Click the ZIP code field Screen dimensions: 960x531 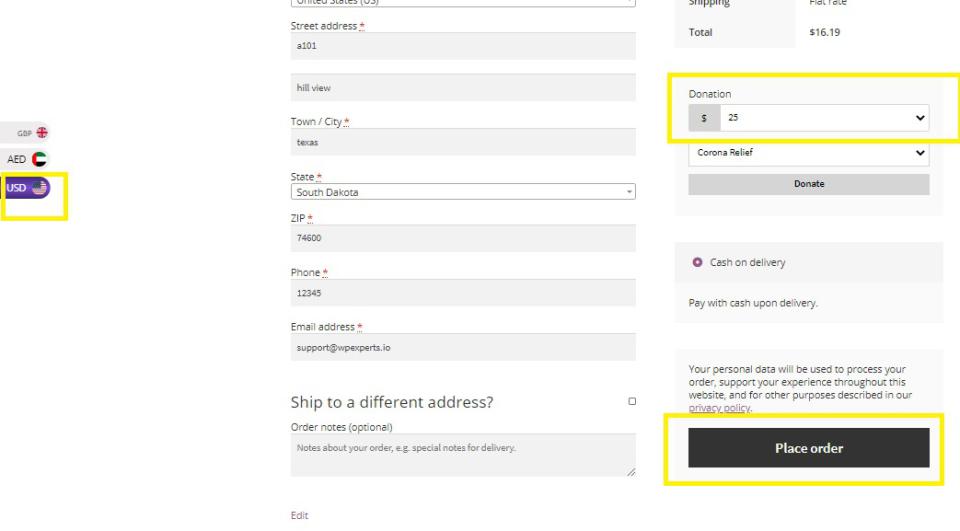tap(462, 238)
